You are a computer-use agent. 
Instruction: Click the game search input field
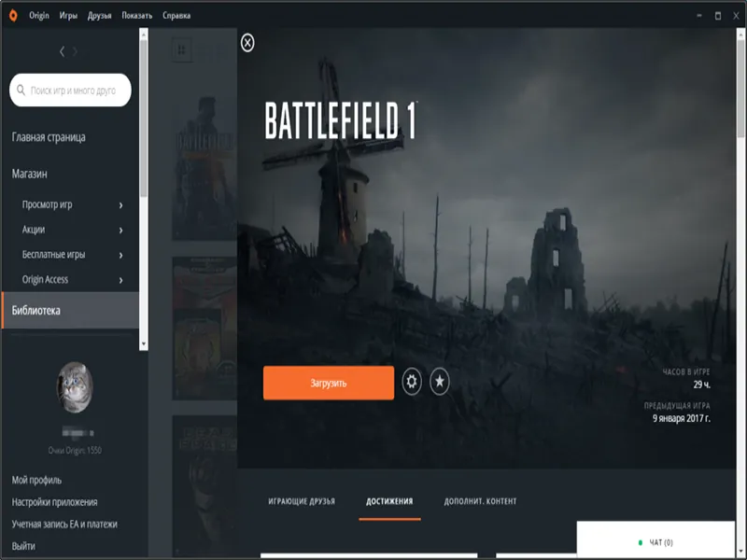click(73, 91)
